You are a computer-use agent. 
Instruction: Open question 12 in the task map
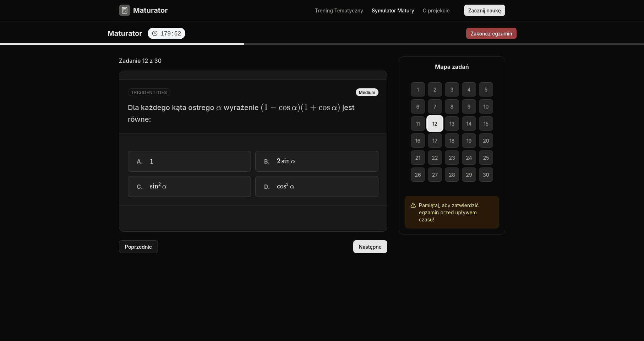tap(435, 123)
